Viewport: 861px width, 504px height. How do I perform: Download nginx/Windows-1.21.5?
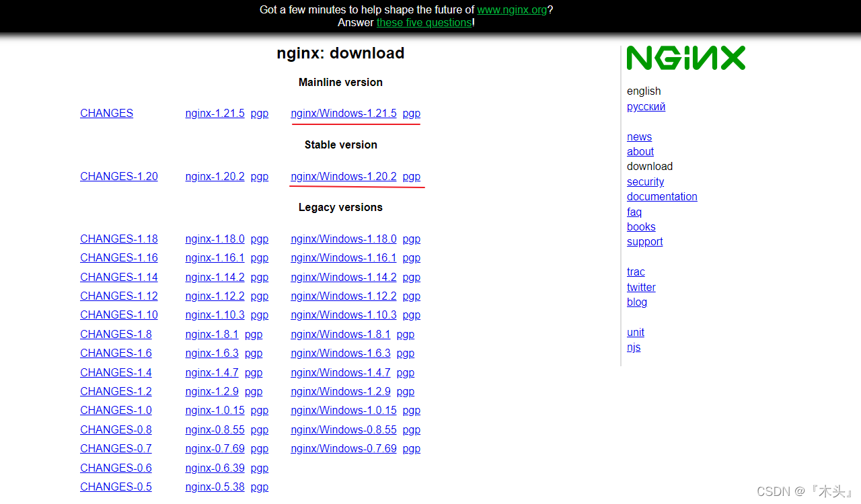coord(344,113)
